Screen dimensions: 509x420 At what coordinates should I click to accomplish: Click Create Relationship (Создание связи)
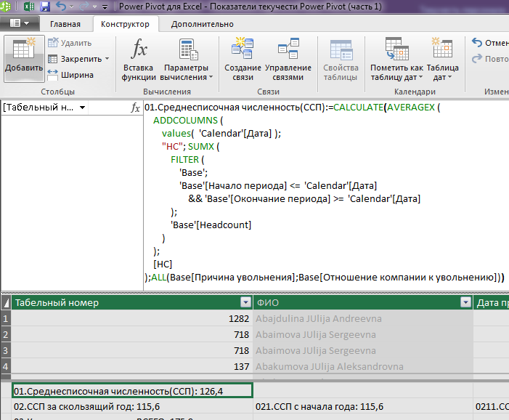[x=243, y=59]
